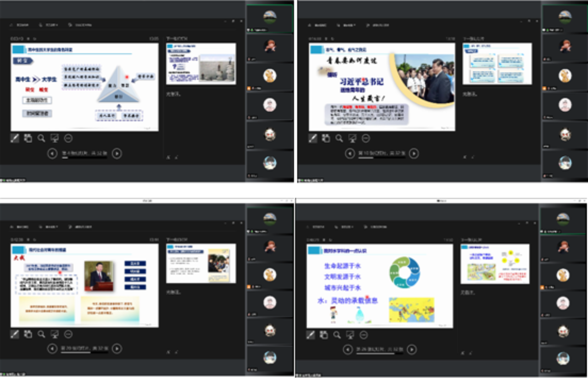Pause the timer above the triangle-diagram slide
This screenshot has height=378, width=588.
click(29, 39)
